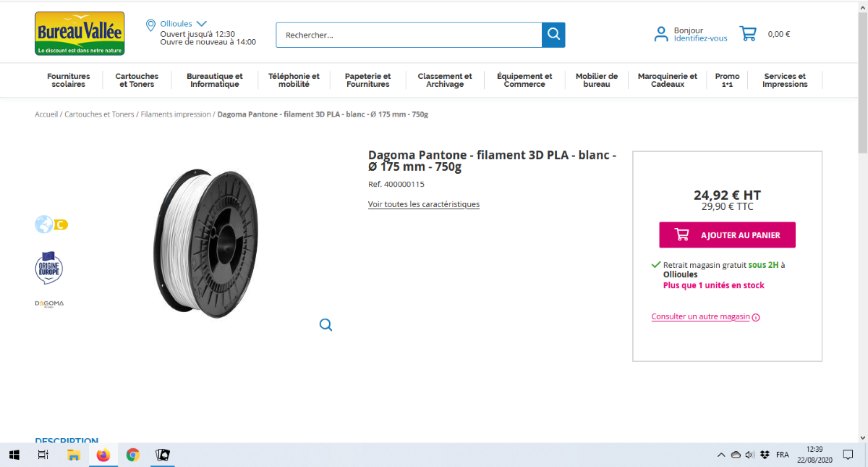Open the Mobilier de bureau menu
Screen dimensions: 868x467
(597, 80)
